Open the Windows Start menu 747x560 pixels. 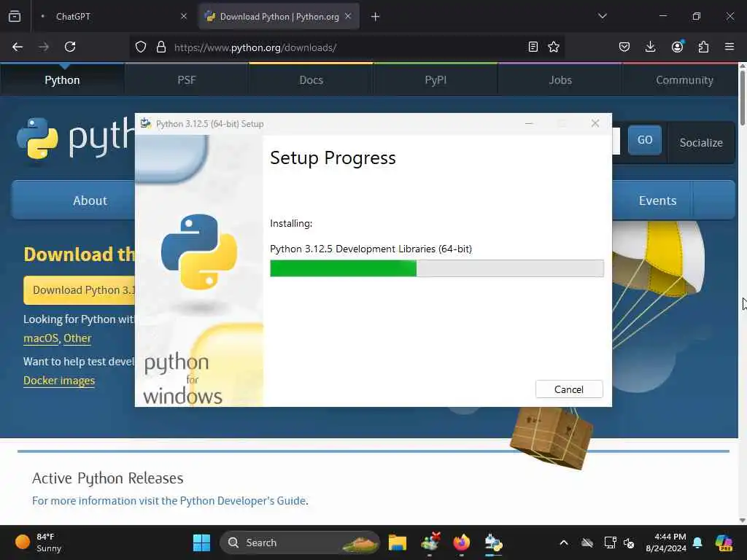[201, 542]
